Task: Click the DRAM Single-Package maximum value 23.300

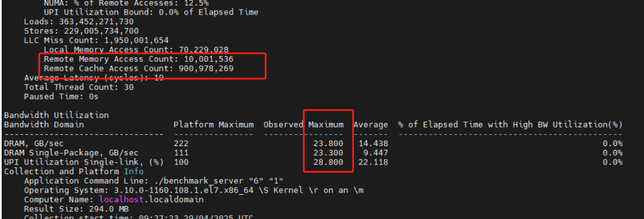Action: point(328,153)
